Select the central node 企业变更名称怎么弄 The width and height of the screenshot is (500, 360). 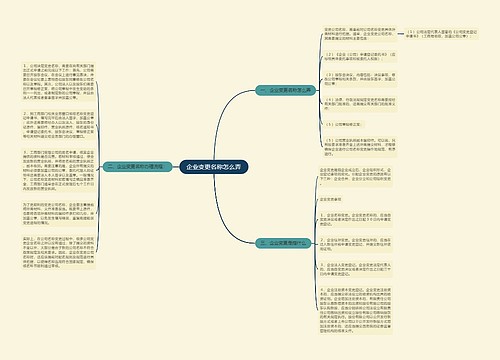pos(214,167)
